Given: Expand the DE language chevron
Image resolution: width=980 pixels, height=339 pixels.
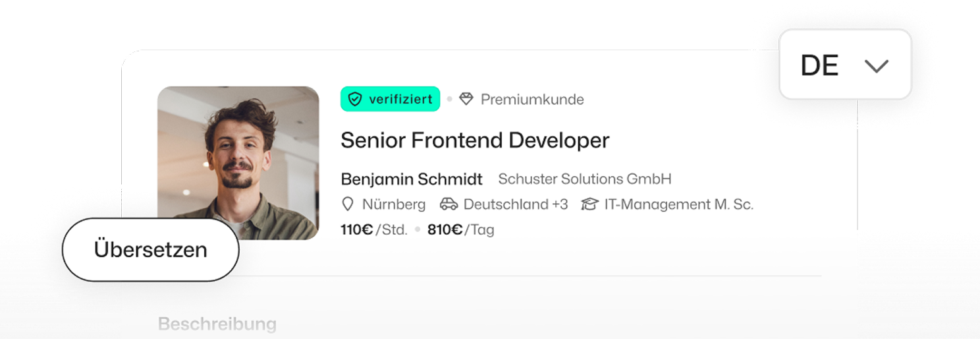Looking at the screenshot, I should pos(876,66).
